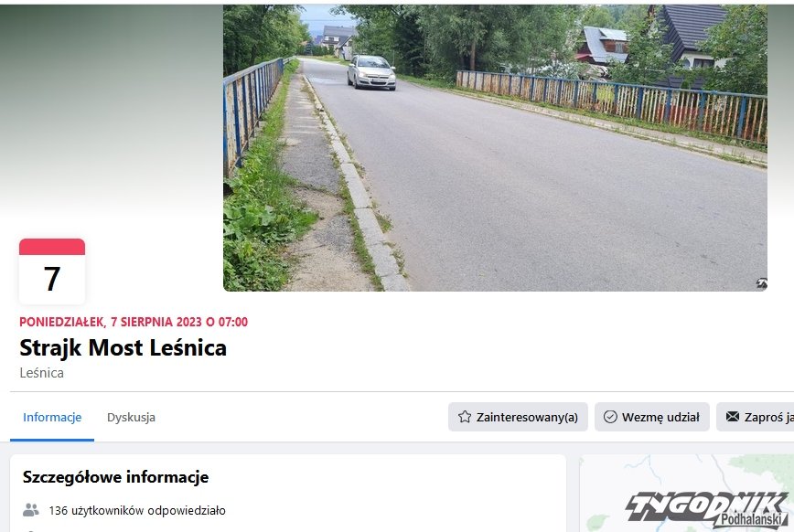
Task: Open the bridge cover photo
Action: click(495, 148)
